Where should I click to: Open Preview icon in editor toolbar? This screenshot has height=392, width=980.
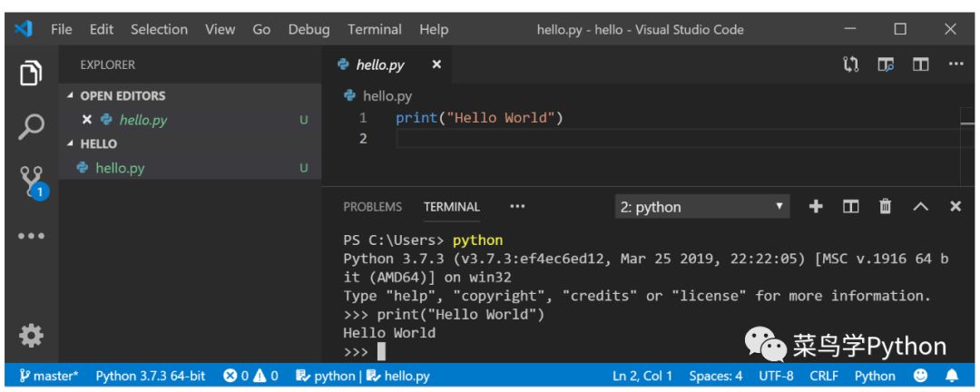(x=885, y=64)
